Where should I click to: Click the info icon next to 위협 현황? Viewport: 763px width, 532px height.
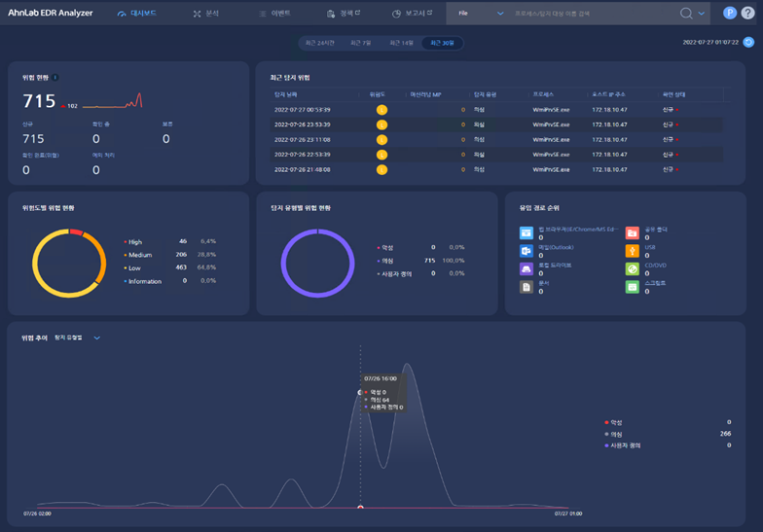55,78
